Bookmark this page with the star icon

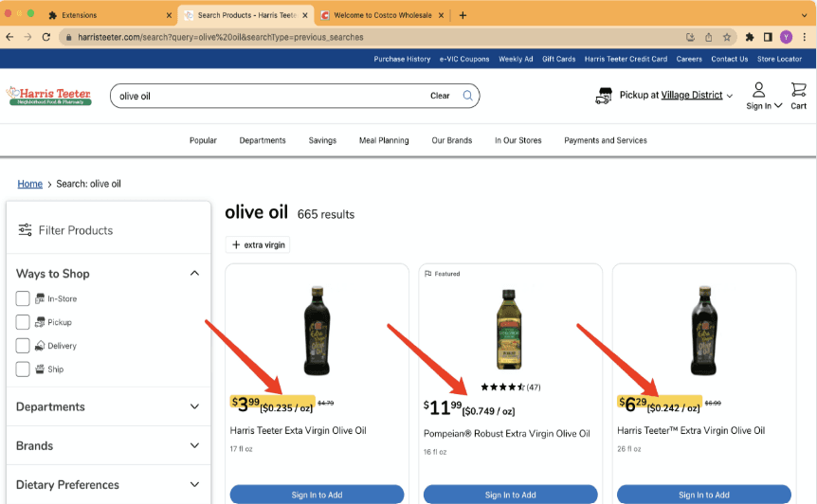[727, 37]
